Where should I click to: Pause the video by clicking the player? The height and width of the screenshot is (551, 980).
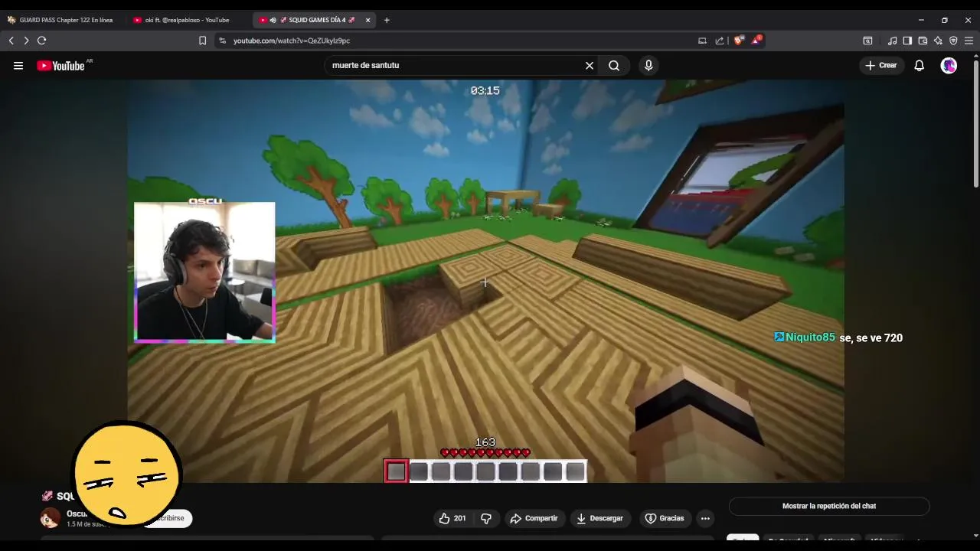(x=485, y=281)
